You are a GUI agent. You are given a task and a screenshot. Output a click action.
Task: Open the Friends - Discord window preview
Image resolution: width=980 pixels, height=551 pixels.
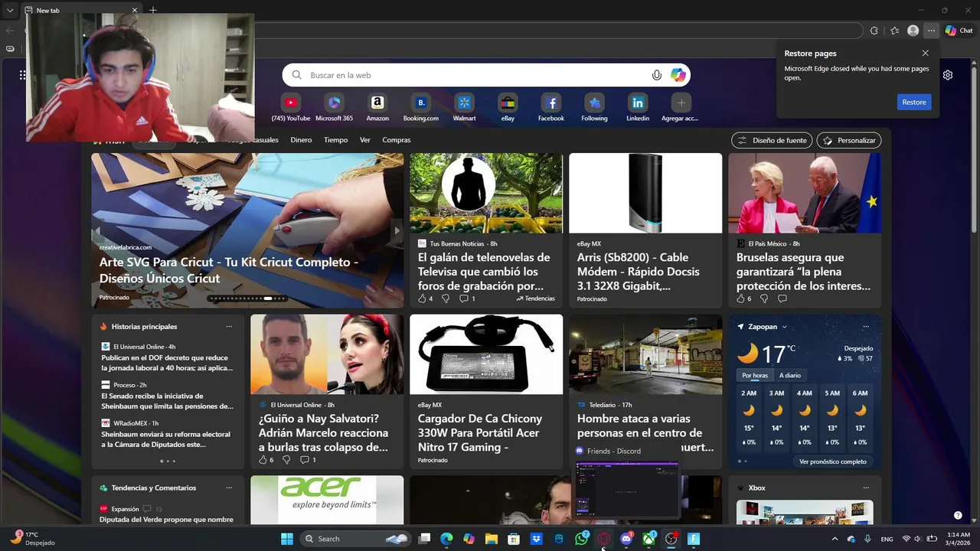(x=627, y=484)
